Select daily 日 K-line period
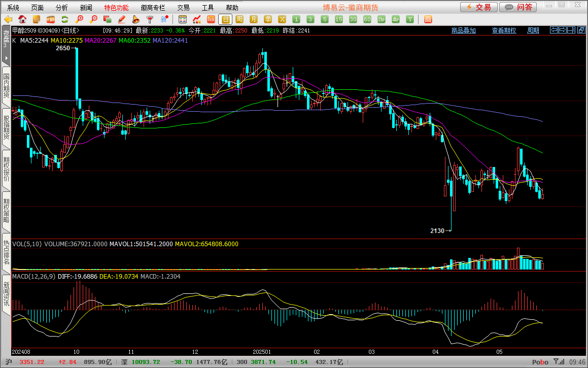The width and height of the screenshot is (588, 368). pyautogui.click(x=225, y=19)
